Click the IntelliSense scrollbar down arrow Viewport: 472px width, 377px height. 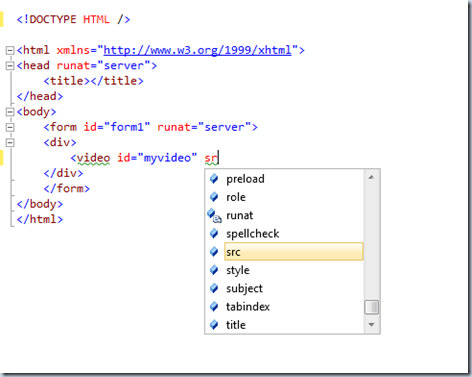pyautogui.click(x=371, y=325)
